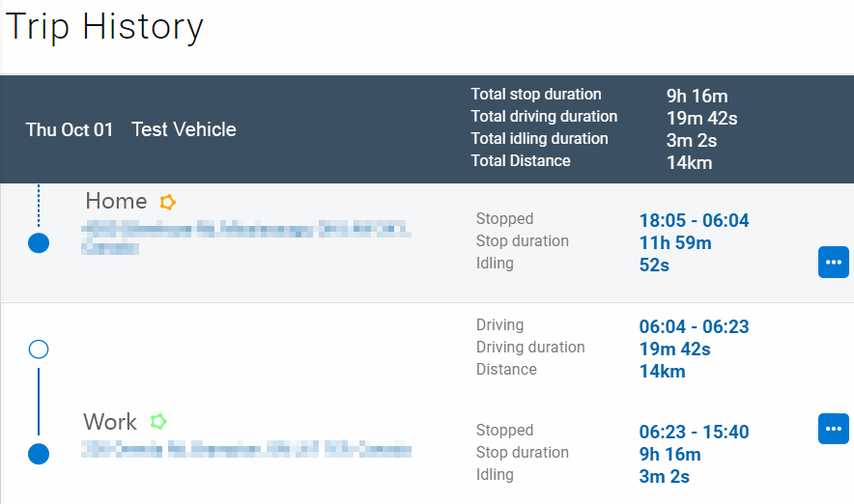854x504 pixels.
Task: Click the Work location name
Action: (110, 422)
